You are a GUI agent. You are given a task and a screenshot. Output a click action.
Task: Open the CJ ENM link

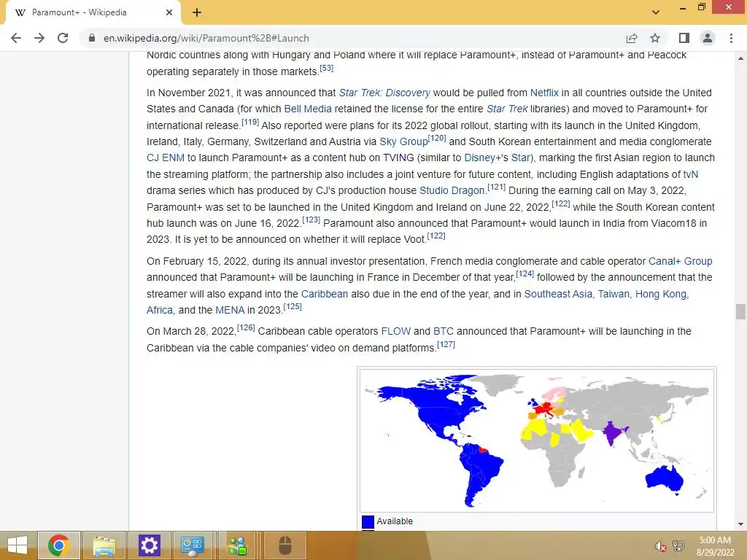166,158
